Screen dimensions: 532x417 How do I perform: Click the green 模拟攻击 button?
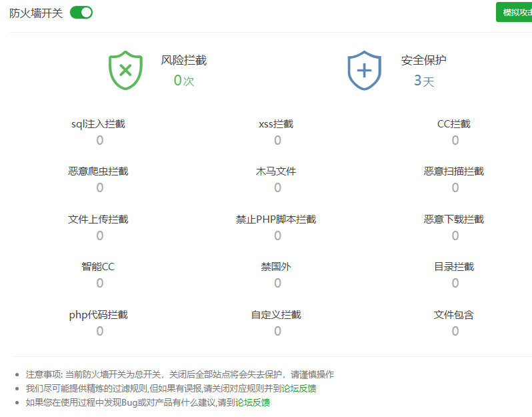pyautogui.click(x=514, y=12)
